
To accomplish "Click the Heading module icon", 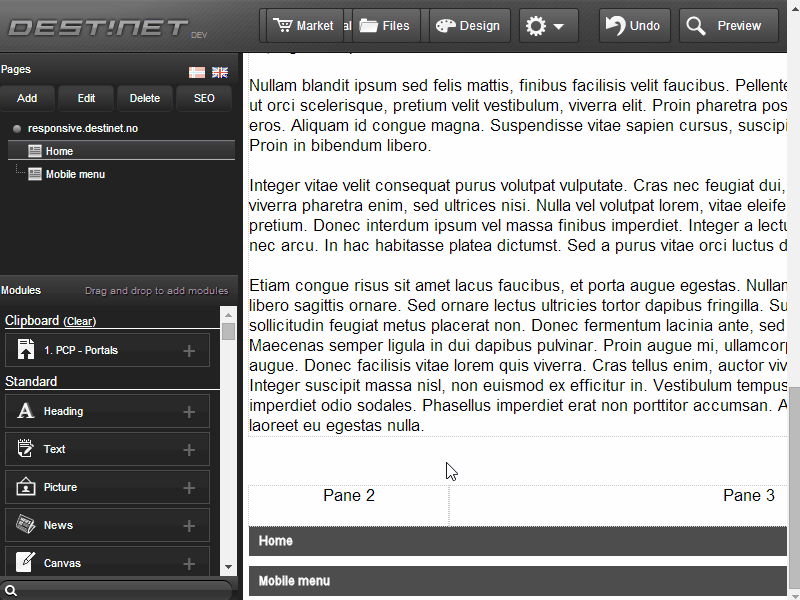I will pyautogui.click(x=26, y=411).
